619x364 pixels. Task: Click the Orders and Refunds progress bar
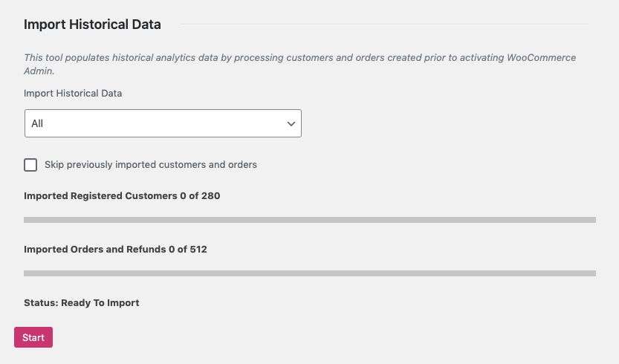[x=310, y=273]
